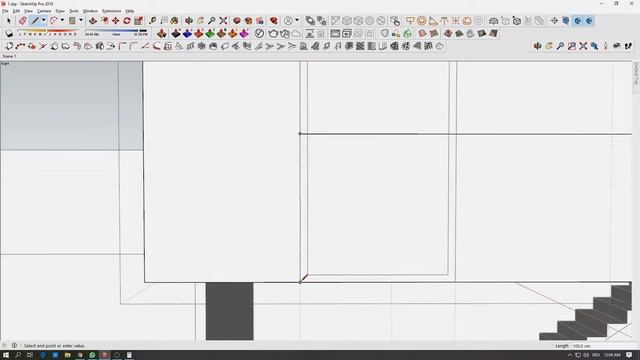The height and width of the screenshot is (360, 640).
Task: Choose Zoom Window in right camera toolbar
Action: [x=572, y=46]
